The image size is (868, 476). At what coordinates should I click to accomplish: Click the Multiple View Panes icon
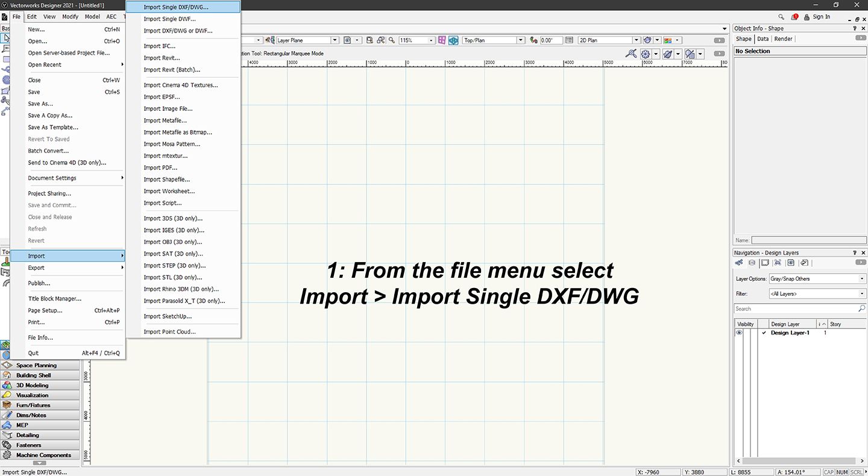click(x=442, y=40)
